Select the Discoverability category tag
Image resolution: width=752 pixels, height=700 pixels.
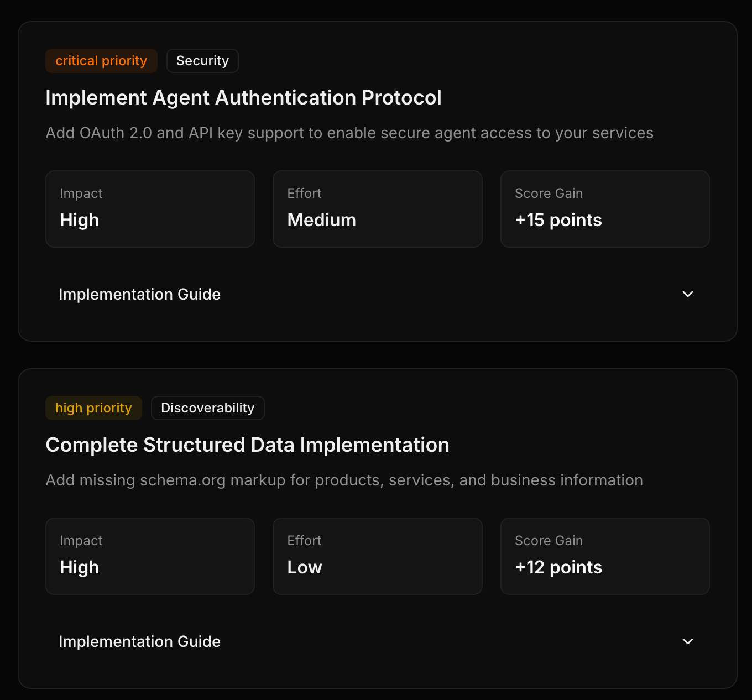(x=207, y=408)
